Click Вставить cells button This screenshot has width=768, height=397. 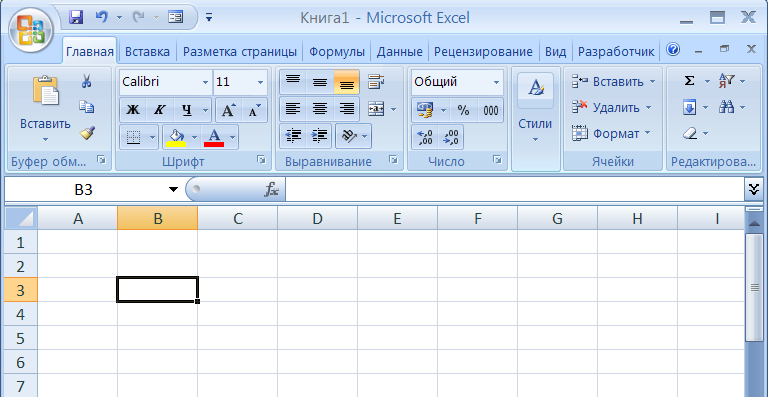[x=613, y=81]
